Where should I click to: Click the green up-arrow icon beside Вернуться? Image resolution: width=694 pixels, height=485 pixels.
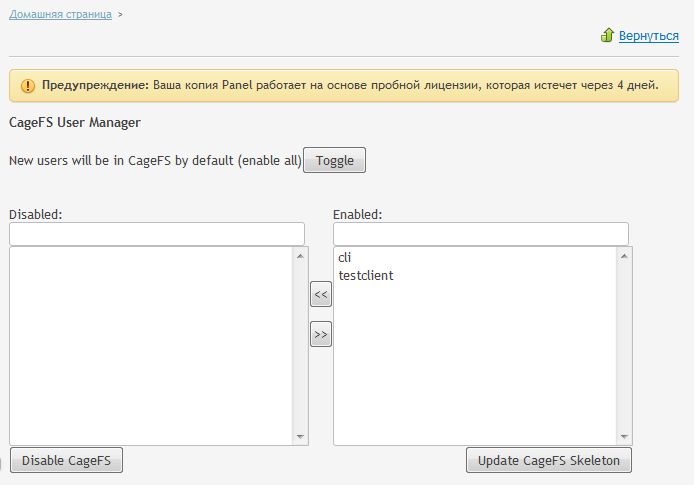[x=607, y=35]
